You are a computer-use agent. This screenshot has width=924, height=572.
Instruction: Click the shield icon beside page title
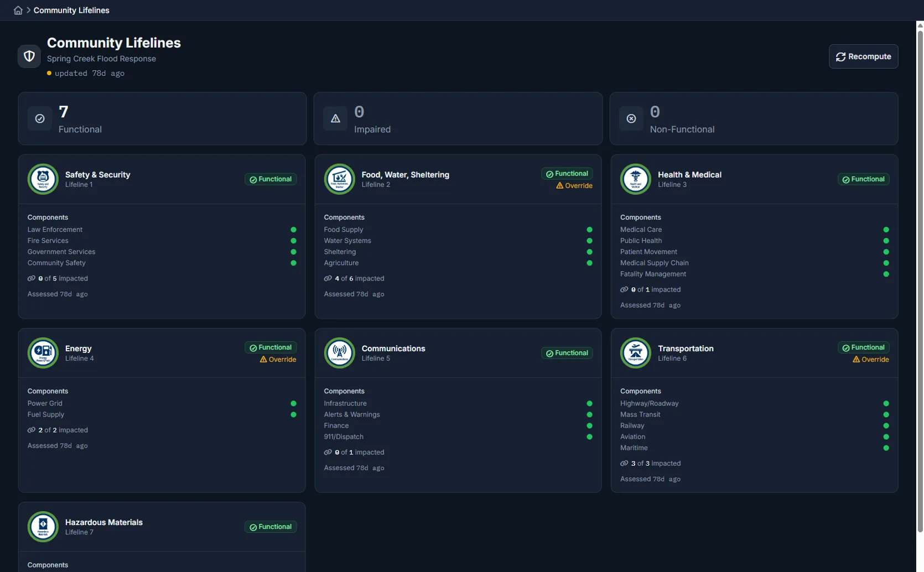[29, 56]
